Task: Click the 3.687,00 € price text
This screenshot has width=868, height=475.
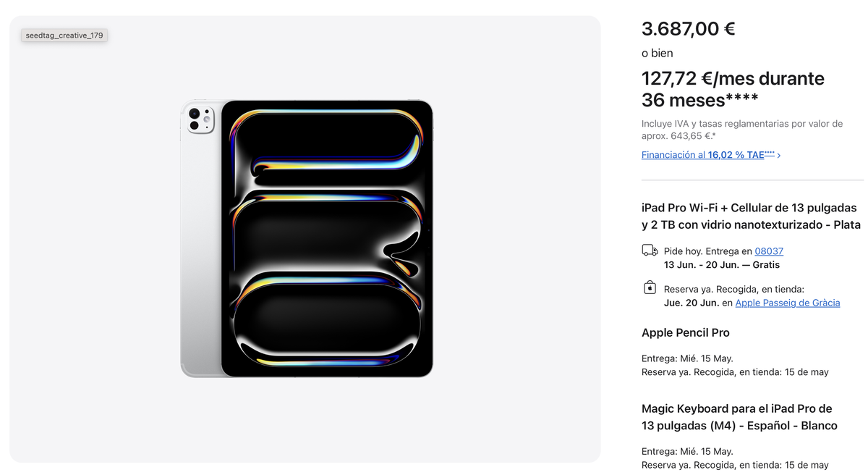Action: 687,29
